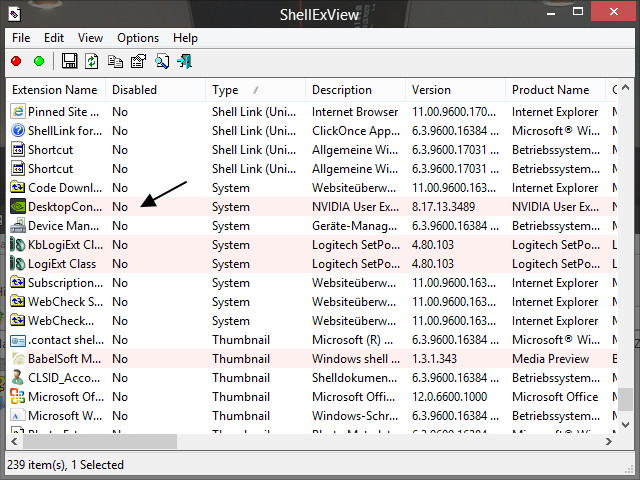This screenshot has width=640, height=480.
Task: Open the Properties toolbar icon
Action: (x=138, y=61)
